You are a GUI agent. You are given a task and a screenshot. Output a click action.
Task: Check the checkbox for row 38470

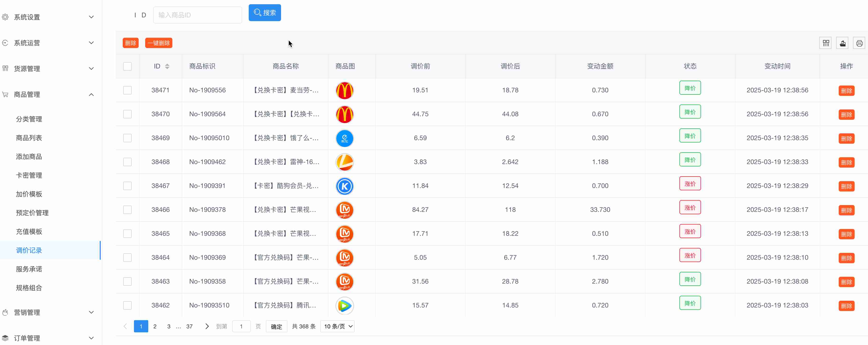pos(127,114)
